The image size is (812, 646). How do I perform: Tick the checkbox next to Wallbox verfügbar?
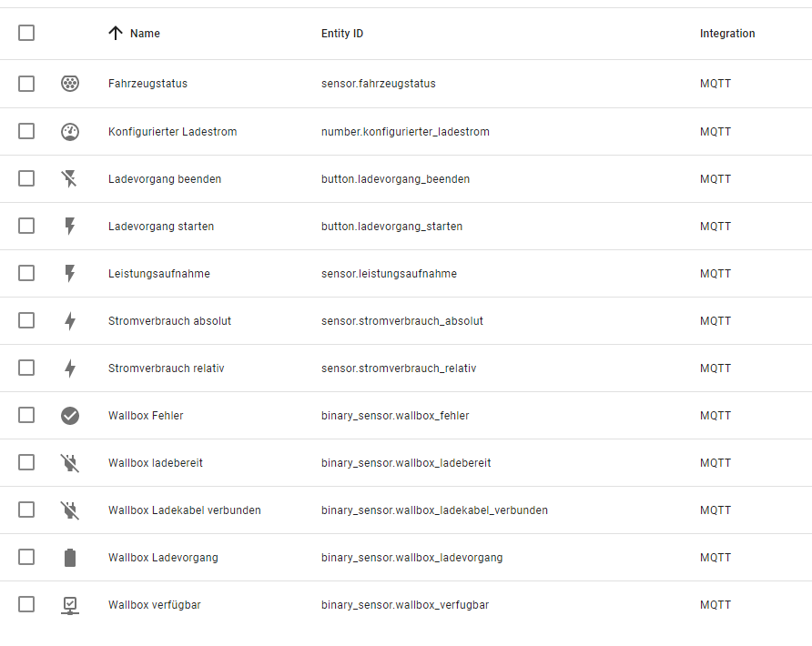point(26,604)
